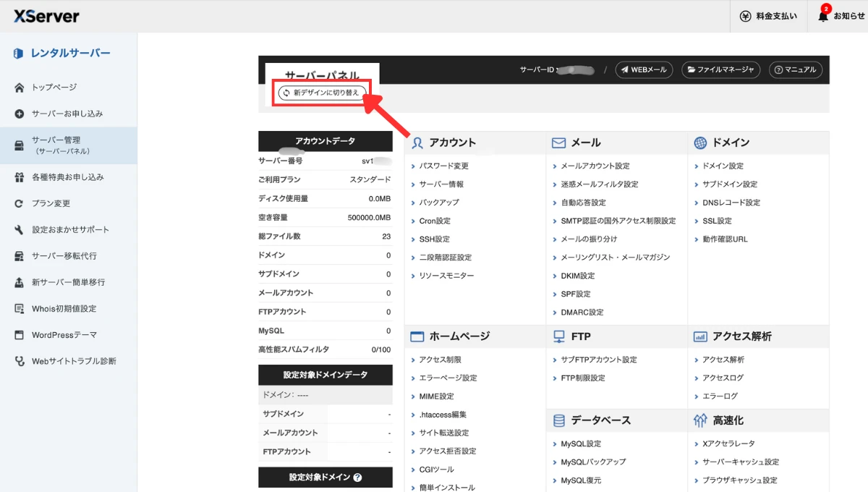Screen dimensions: 868x492
Task: Open the 自動応答設定 link
Action: pyautogui.click(x=584, y=203)
